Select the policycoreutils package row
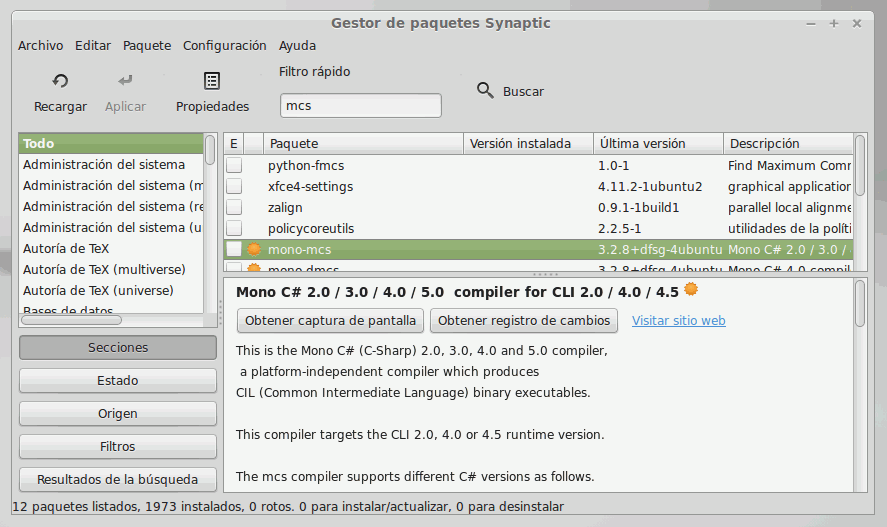Image resolution: width=887 pixels, height=527 pixels. [538, 228]
